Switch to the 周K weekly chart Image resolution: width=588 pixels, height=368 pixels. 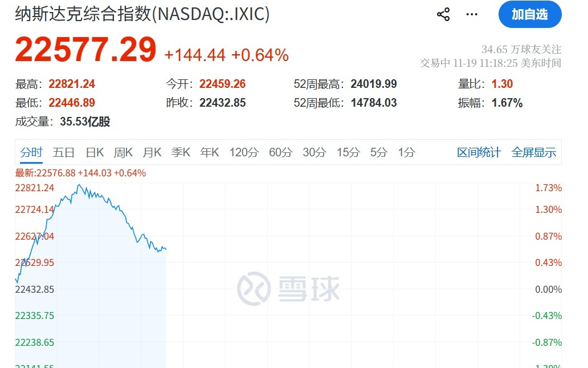coord(123,152)
